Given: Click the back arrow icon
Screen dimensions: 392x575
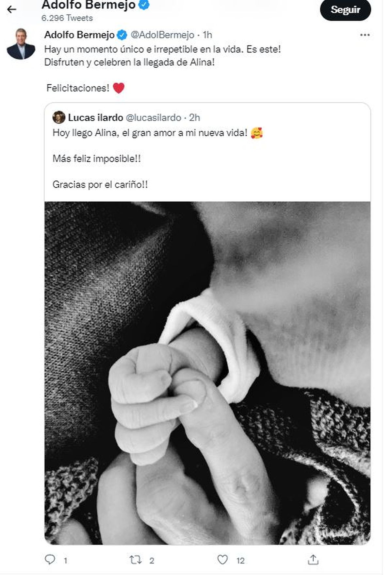Looking at the screenshot, I should click(12, 9).
